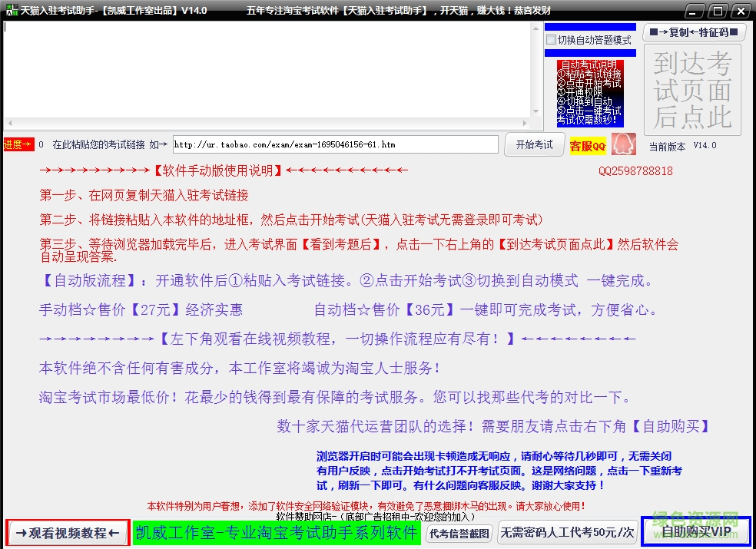Click the 复制特征码 button
Viewport: 756px width, 549px height.
coord(694,32)
